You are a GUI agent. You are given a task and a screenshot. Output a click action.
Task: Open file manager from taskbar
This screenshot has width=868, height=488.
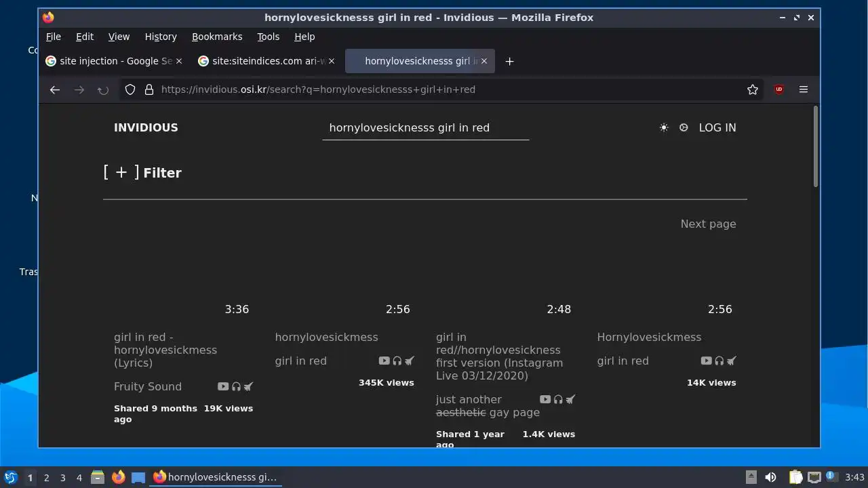coord(98,477)
